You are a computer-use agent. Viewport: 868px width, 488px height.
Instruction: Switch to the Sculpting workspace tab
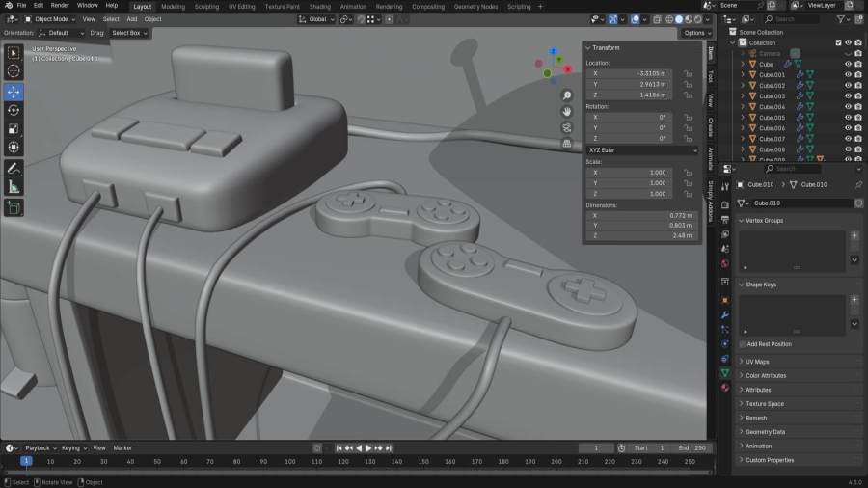pos(206,6)
